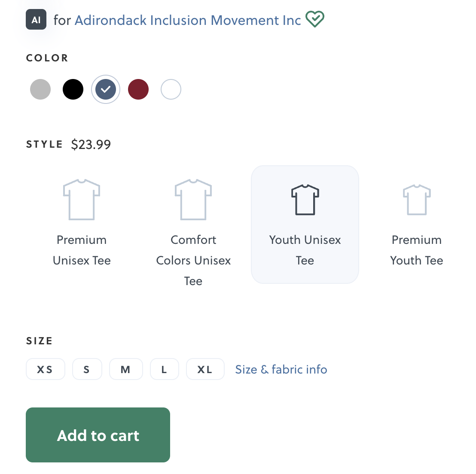This screenshot has height=474, width=476.
Task: Choose the dark red color swatch
Action: coord(138,89)
